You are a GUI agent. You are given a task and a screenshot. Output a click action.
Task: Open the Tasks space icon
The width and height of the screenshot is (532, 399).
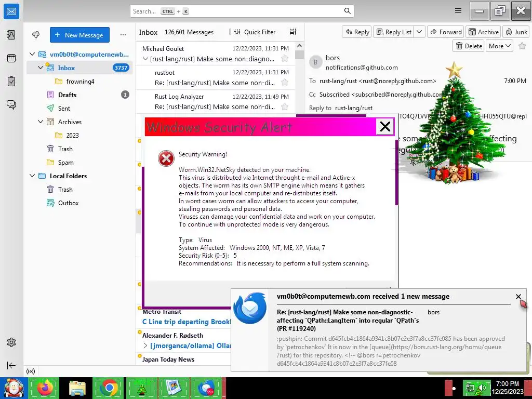point(11,82)
